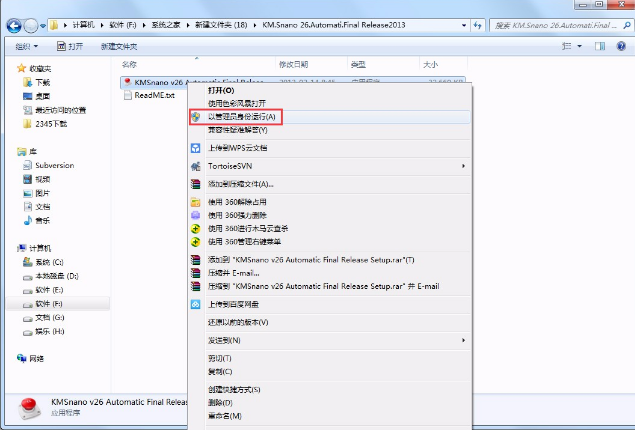Open the 音乐 library
635x432 pixels.
[42, 220]
